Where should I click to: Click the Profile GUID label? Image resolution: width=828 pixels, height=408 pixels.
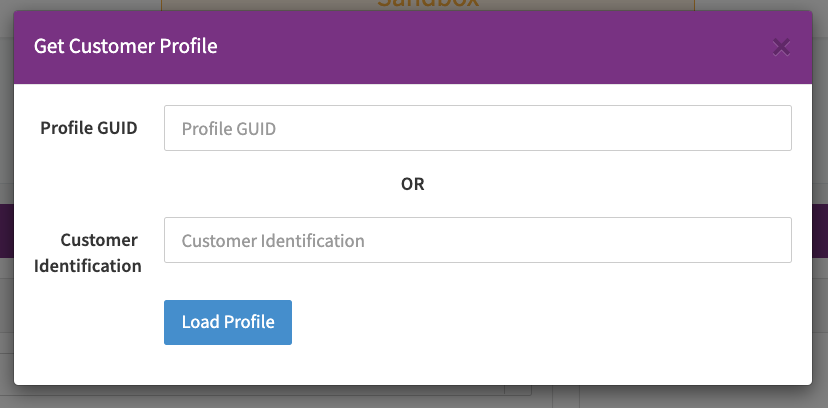click(x=89, y=128)
